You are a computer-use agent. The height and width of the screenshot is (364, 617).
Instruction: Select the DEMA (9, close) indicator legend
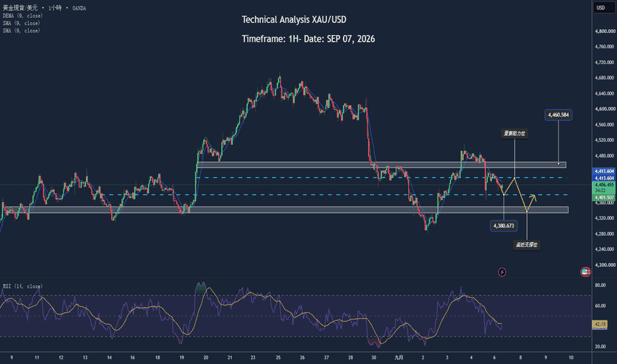click(x=23, y=16)
